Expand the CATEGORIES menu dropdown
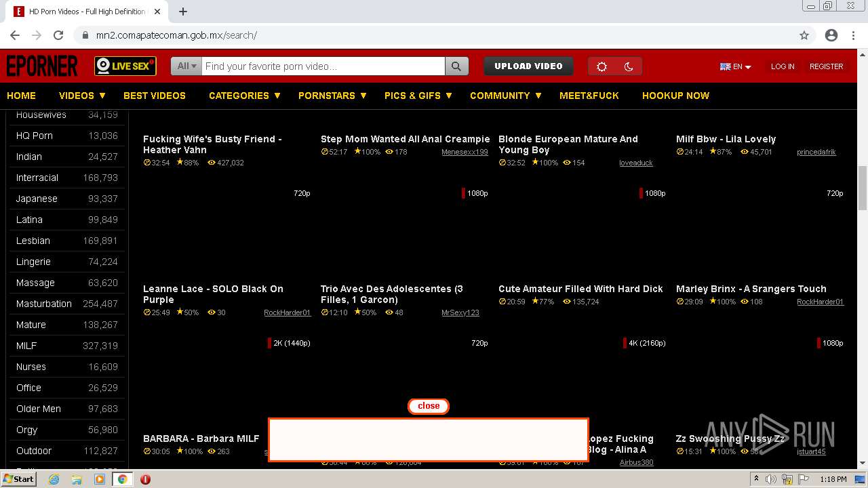 244,96
